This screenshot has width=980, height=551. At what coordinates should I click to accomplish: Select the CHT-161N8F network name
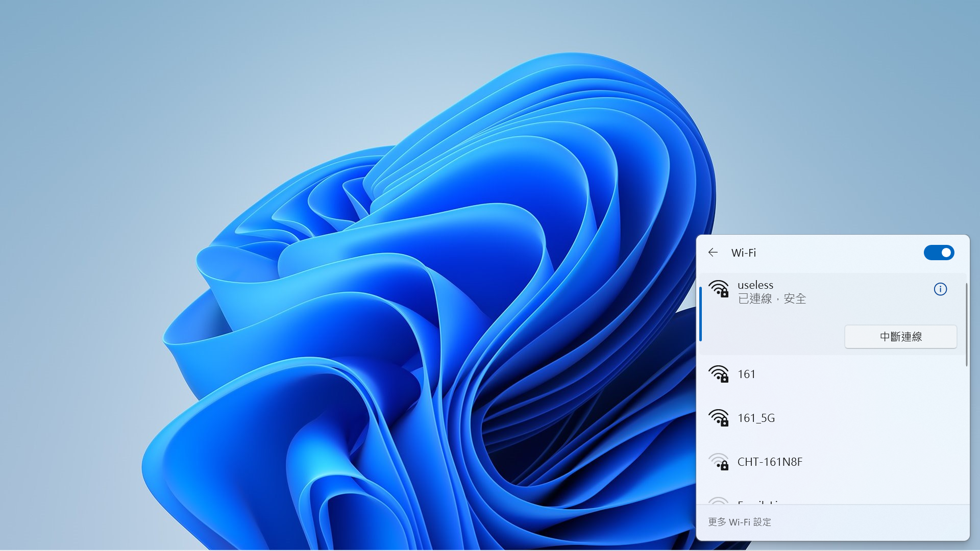(770, 462)
